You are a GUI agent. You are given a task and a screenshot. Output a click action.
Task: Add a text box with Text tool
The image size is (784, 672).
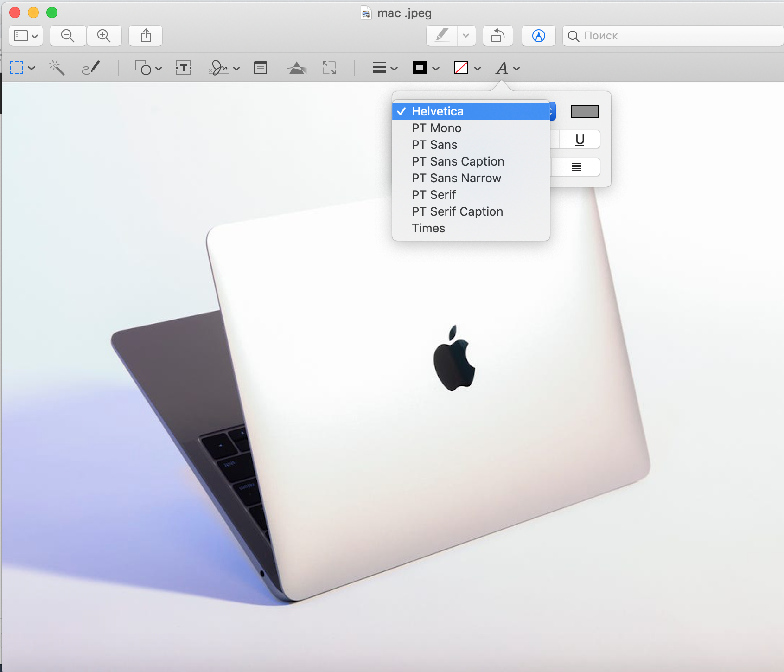[184, 68]
